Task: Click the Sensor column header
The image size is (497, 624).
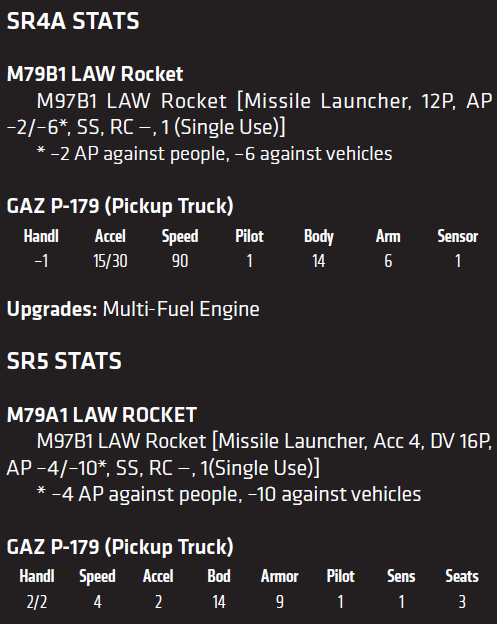Action: coord(458,236)
